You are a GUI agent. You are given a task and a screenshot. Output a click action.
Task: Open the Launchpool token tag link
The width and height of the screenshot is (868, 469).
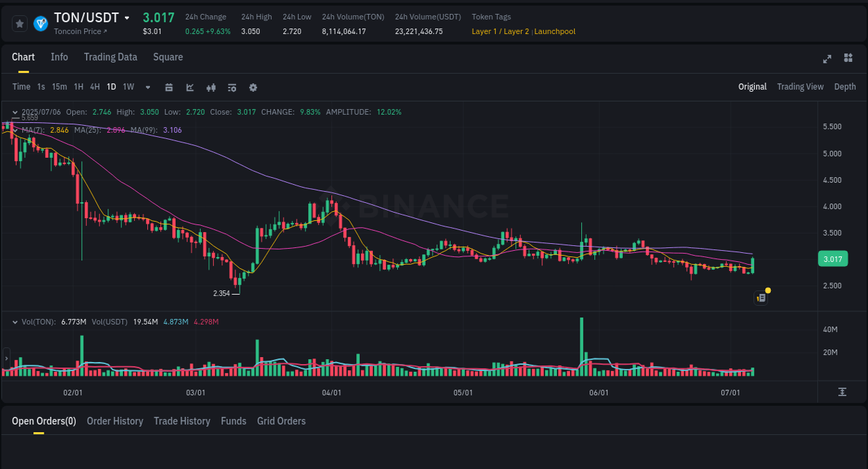point(554,31)
